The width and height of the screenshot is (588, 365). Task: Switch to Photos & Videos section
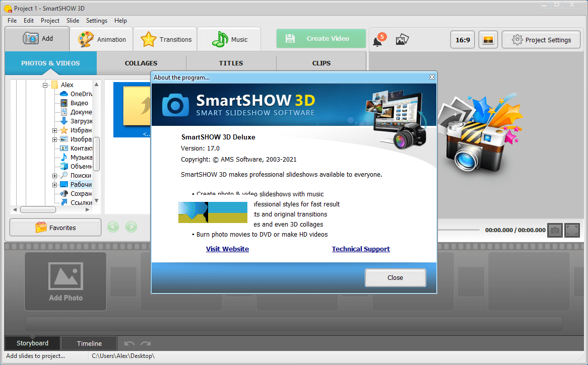50,63
